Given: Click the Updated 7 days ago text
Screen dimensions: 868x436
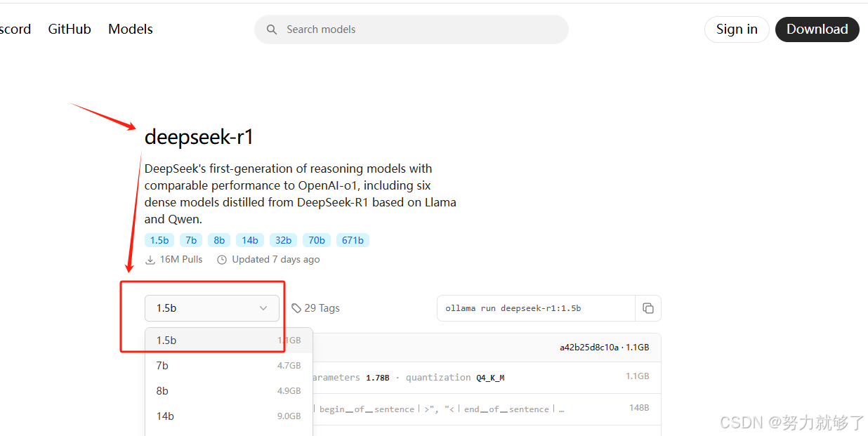Looking at the screenshot, I should point(276,260).
